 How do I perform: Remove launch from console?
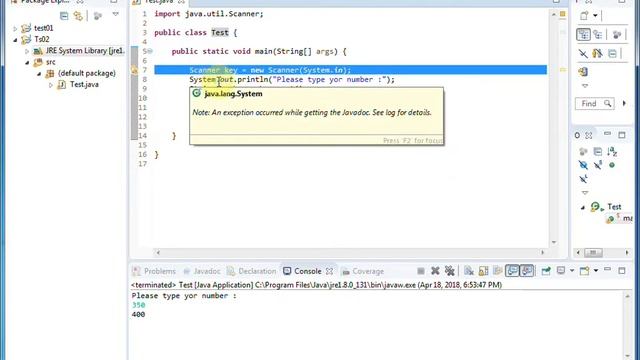click(435, 271)
